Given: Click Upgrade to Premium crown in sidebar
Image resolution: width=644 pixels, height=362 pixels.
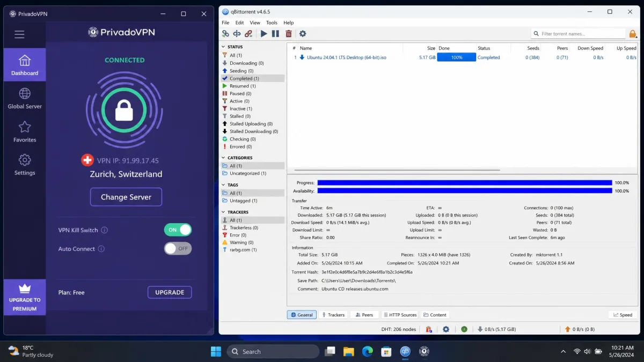Looking at the screenshot, I should pyautogui.click(x=25, y=297).
